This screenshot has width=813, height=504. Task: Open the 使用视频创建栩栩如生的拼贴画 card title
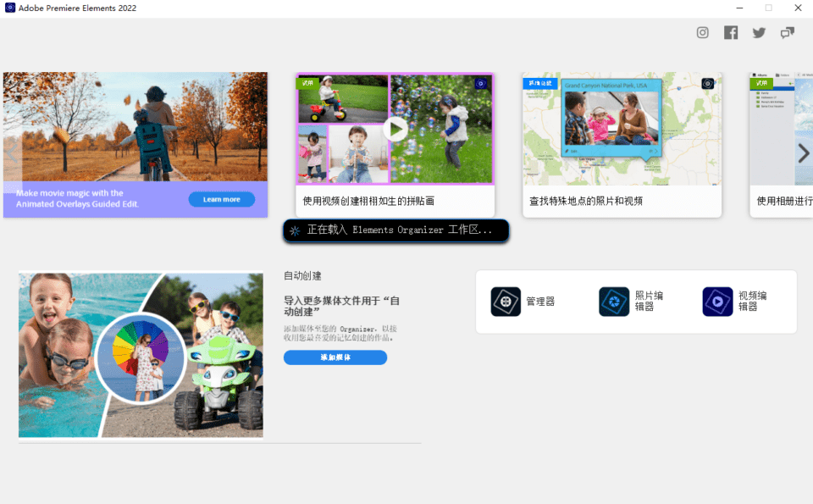[x=368, y=202]
